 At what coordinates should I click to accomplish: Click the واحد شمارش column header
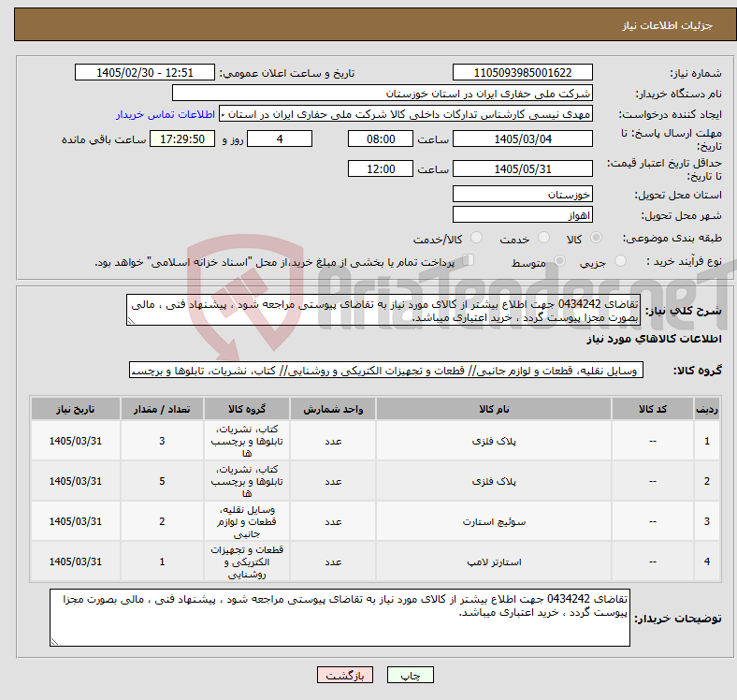point(333,409)
